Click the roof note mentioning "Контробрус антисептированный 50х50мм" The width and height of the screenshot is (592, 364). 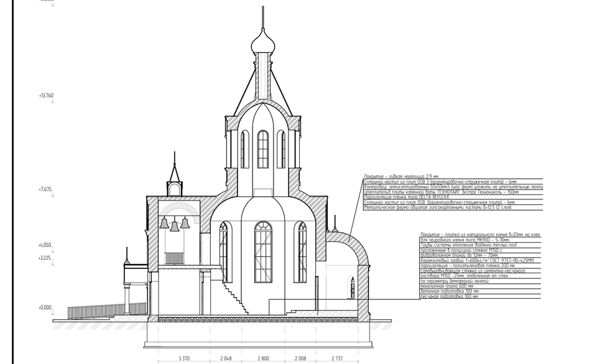[x=453, y=187]
